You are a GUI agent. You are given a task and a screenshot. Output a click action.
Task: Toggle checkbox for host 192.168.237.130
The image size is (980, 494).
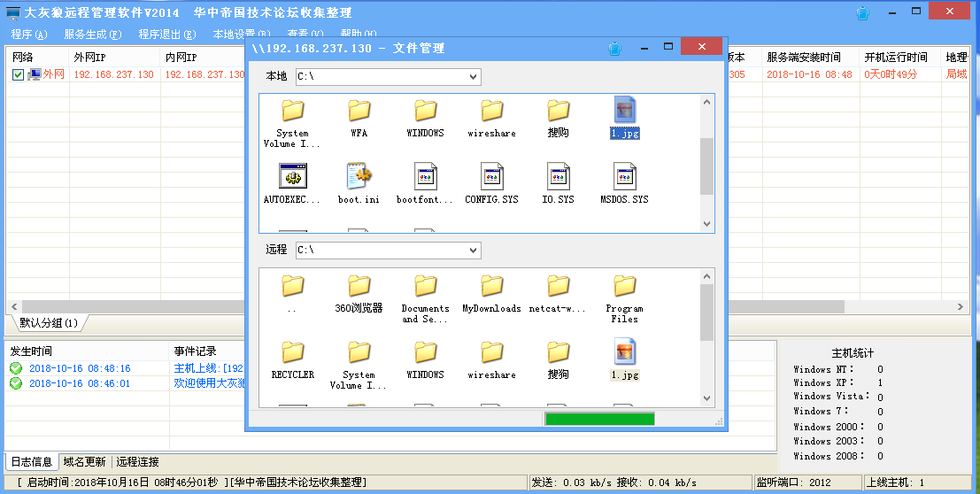coord(18,74)
